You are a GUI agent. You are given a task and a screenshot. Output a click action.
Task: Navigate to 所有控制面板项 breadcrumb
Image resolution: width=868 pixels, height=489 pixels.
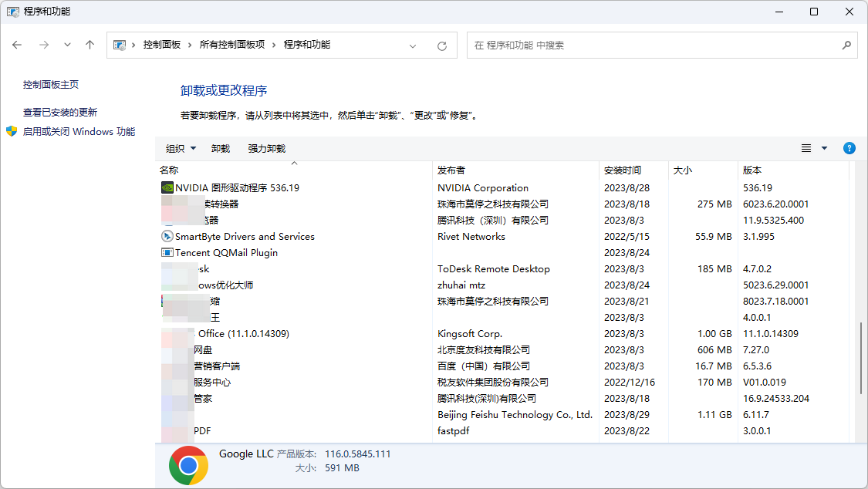click(232, 45)
